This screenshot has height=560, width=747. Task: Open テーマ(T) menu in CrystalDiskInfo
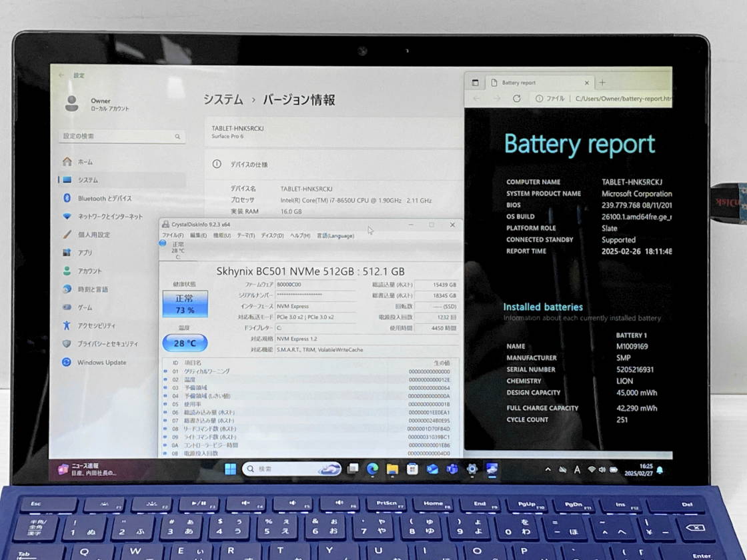pyautogui.click(x=246, y=235)
